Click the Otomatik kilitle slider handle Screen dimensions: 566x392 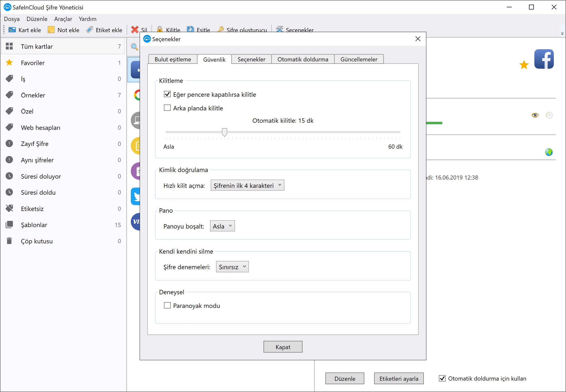pos(225,132)
